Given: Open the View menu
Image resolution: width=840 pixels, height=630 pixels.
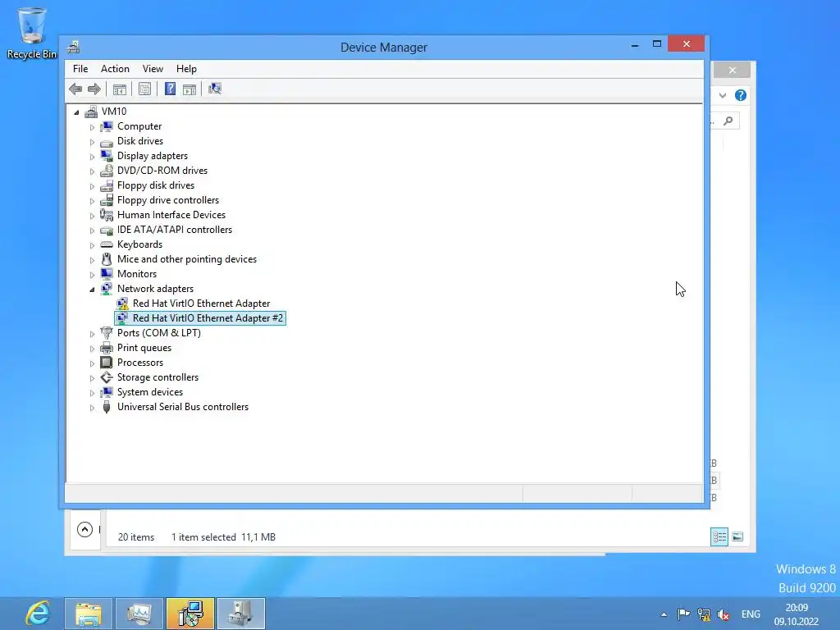Looking at the screenshot, I should click(x=153, y=69).
